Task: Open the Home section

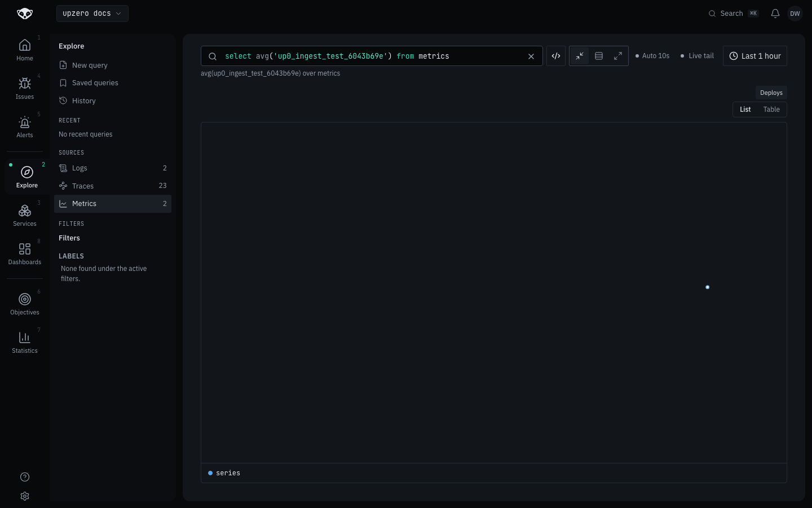Action: (x=25, y=50)
